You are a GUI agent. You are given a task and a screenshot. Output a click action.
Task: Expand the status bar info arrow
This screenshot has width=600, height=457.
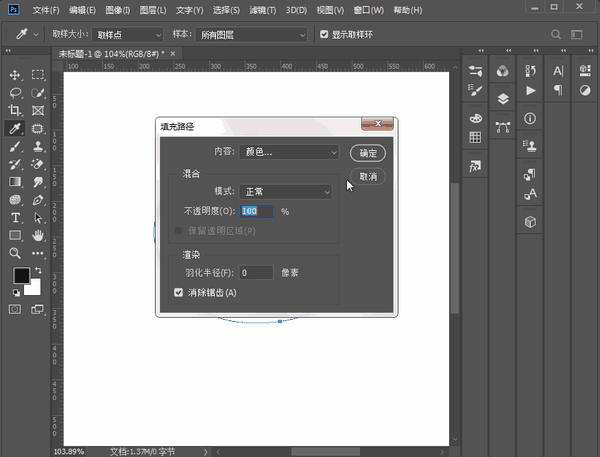click(x=205, y=452)
